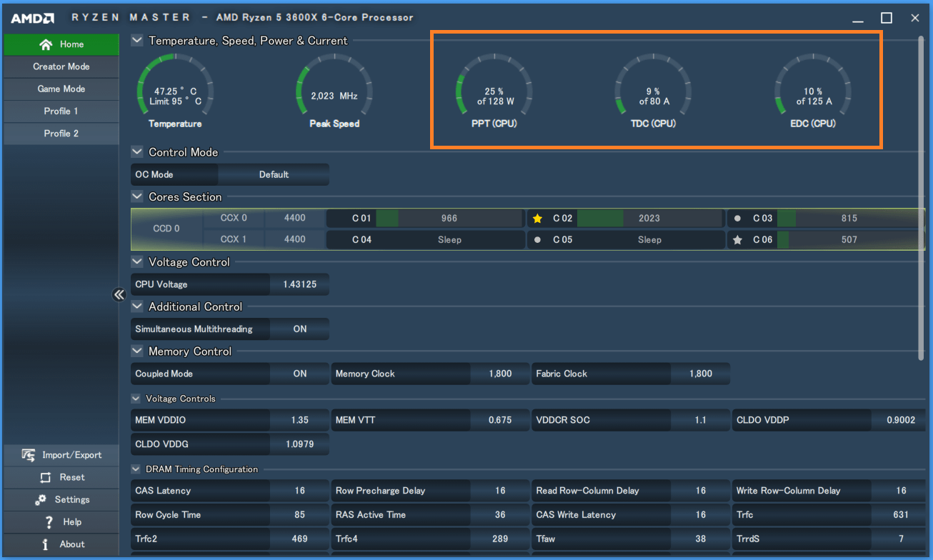
Task: Open the Help page
Action: pyautogui.click(x=61, y=521)
